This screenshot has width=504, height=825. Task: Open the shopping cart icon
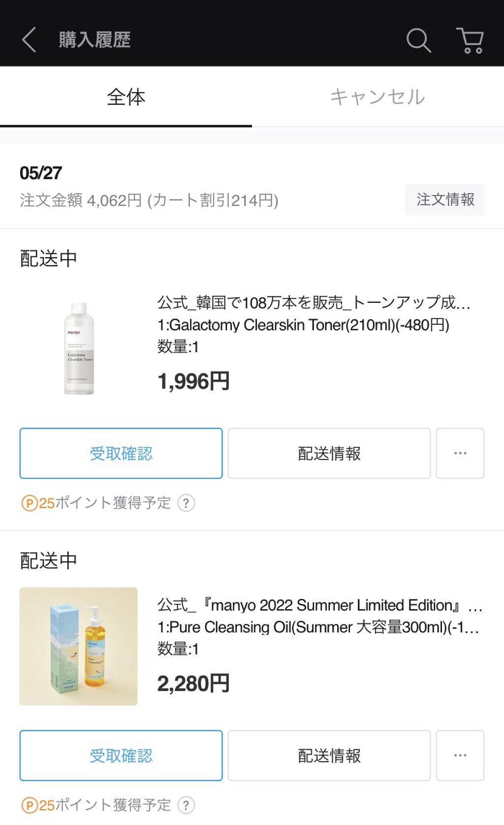tap(471, 40)
